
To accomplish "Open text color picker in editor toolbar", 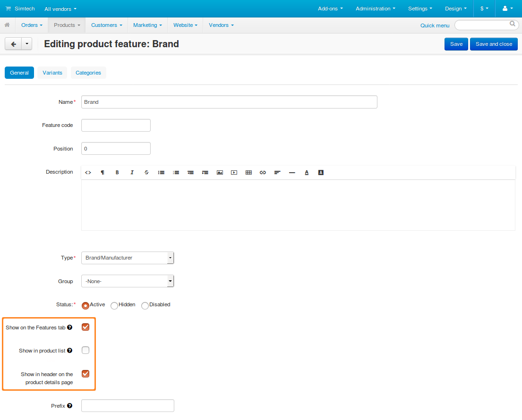I will tap(307, 172).
